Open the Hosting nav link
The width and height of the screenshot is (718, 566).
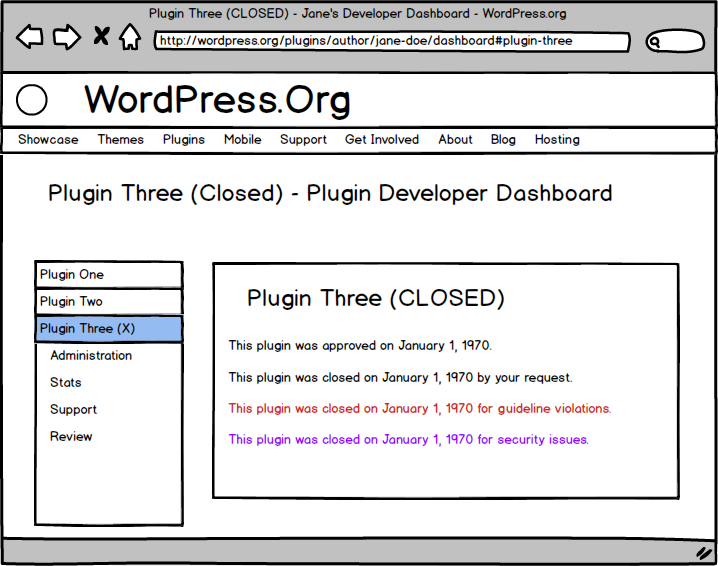tap(557, 140)
